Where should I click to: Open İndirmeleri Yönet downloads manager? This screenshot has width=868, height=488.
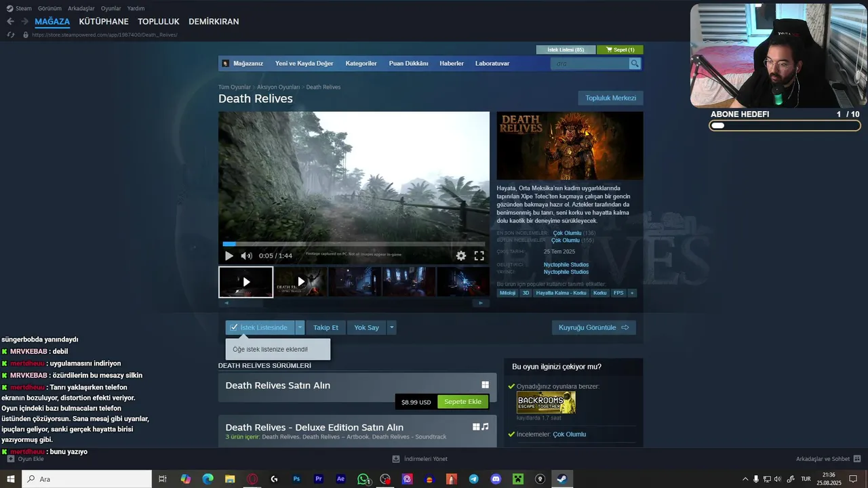point(420,459)
